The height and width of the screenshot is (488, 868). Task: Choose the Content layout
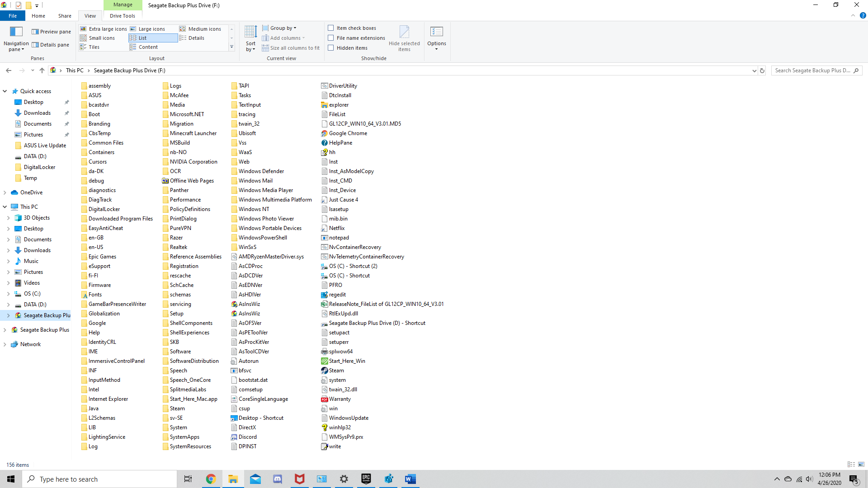(144, 47)
